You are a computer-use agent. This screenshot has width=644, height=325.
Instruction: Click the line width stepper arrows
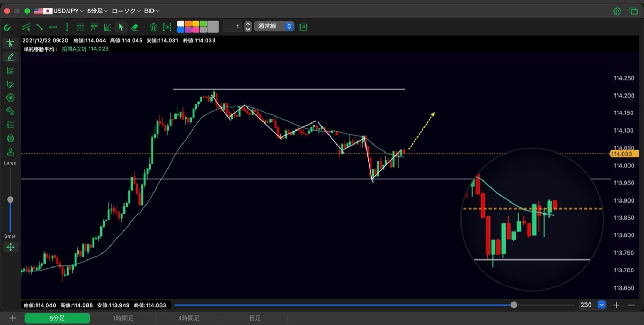pyautogui.click(x=248, y=26)
